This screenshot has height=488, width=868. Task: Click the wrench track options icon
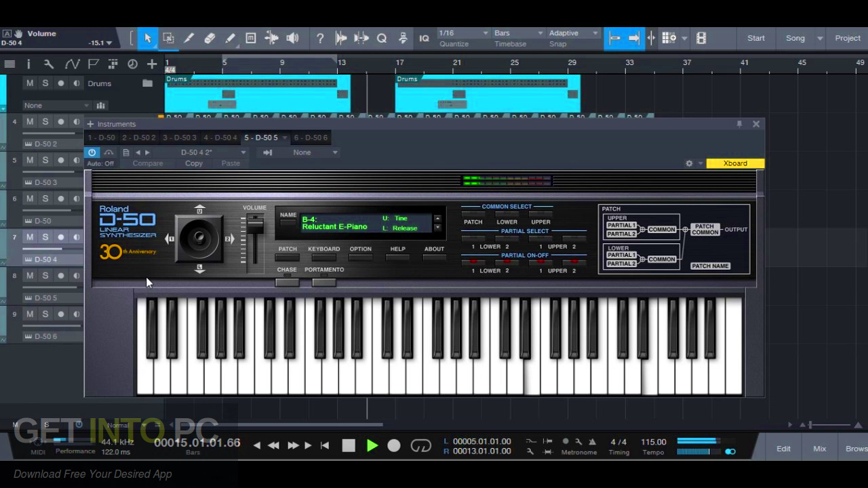48,64
